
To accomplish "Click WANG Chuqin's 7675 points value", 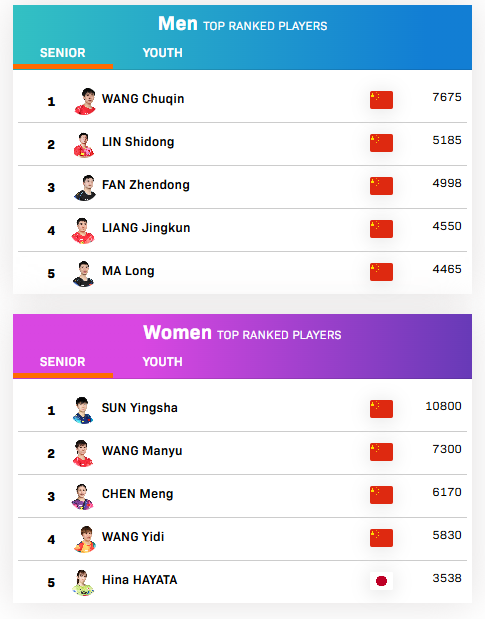I will [x=447, y=97].
